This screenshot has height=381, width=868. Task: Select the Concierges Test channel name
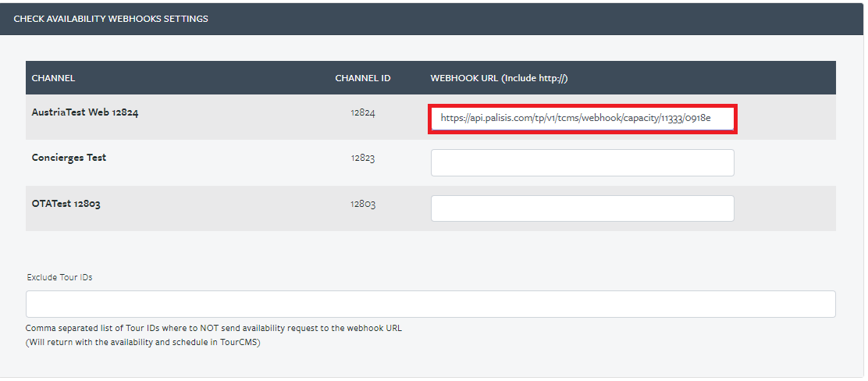69,157
